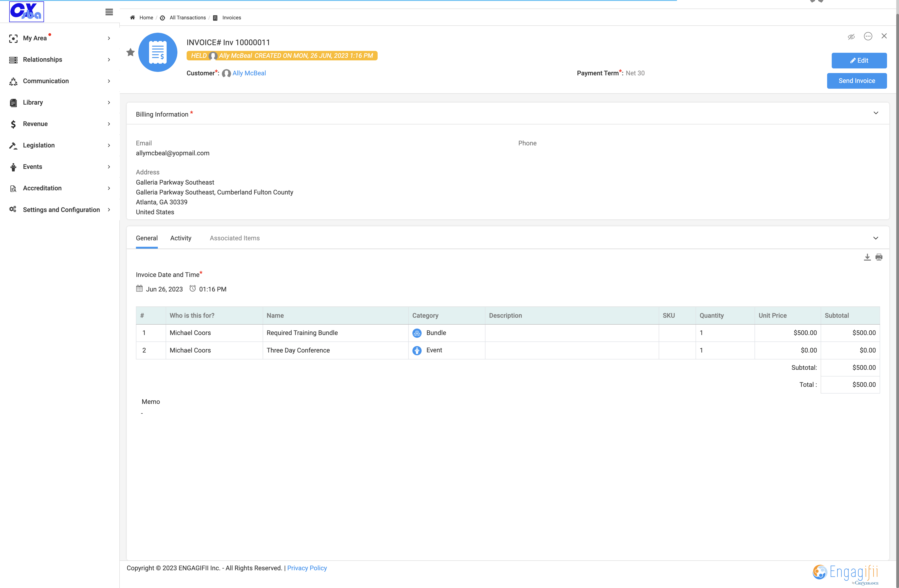Click the Who is this for? column header

coord(214,315)
